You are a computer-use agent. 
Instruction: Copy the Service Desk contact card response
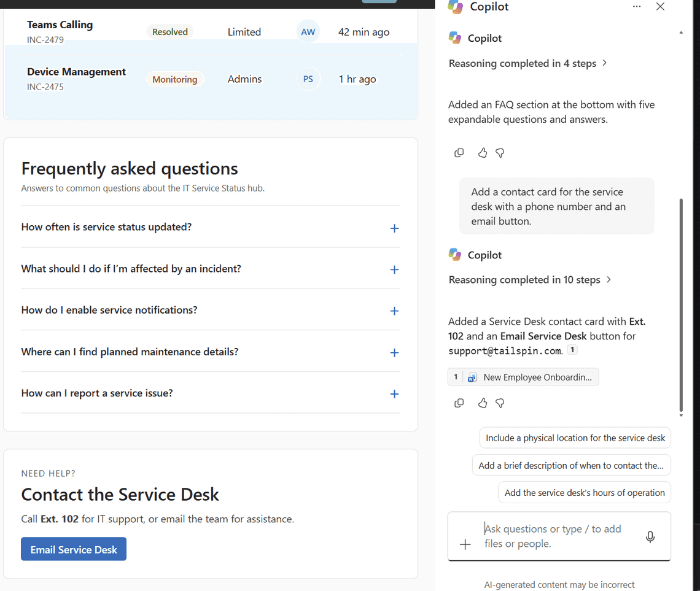click(459, 403)
